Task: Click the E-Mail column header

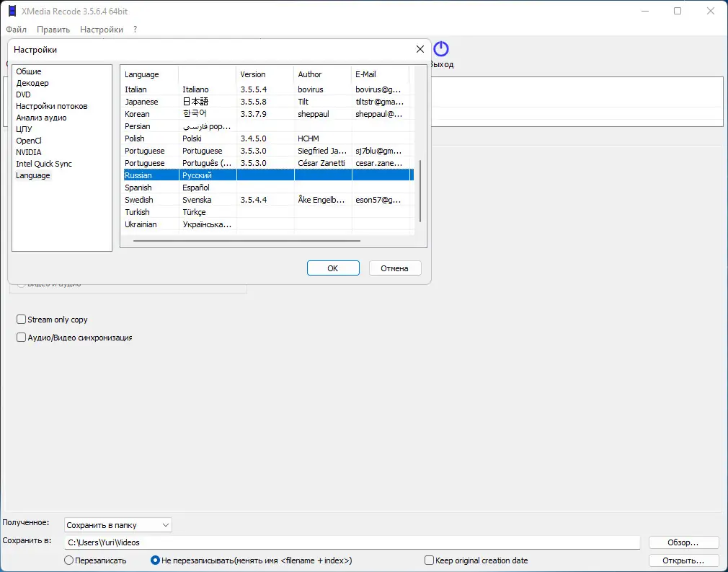Action: (381, 74)
